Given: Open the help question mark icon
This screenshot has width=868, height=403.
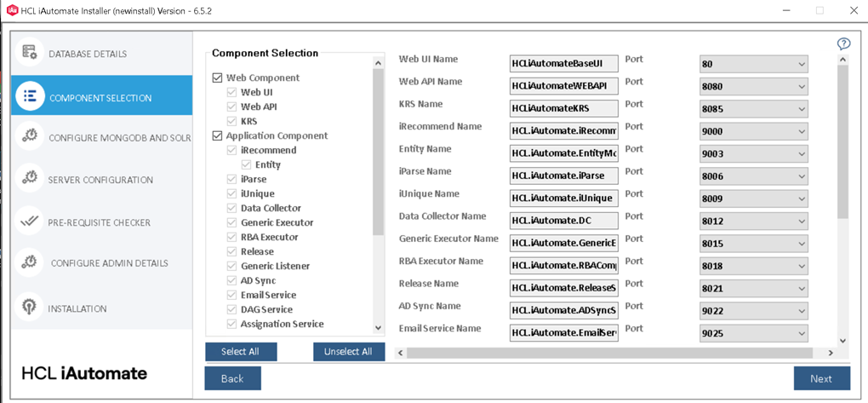Looking at the screenshot, I should click(843, 44).
